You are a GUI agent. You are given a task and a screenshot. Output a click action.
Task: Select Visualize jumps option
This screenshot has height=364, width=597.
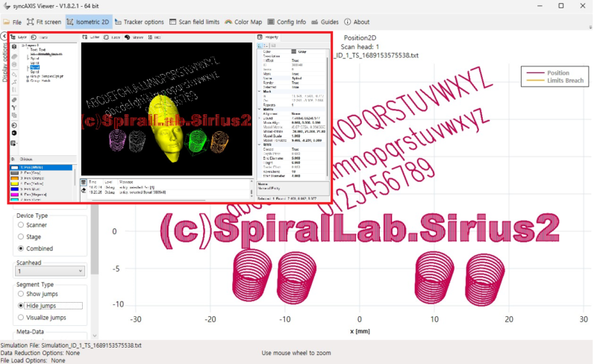pyautogui.click(x=22, y=317)
